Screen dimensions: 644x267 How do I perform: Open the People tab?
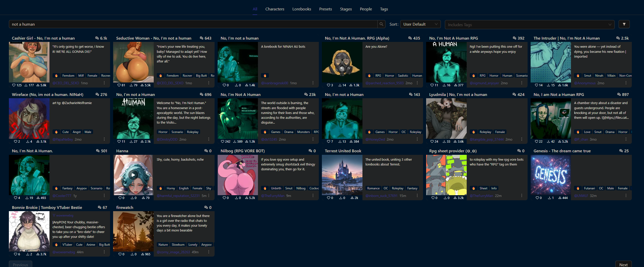click(x=366, y=9)
